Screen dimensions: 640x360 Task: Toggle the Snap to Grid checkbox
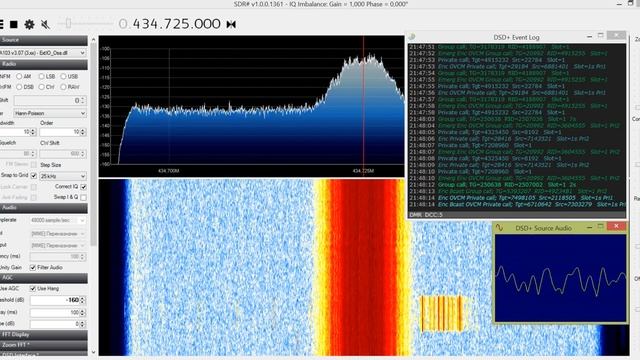[x=33, y=176]
